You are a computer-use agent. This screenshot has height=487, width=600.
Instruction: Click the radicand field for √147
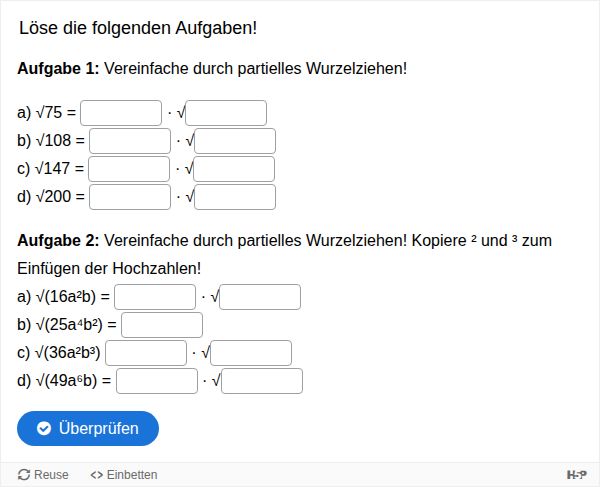[234, 169]
